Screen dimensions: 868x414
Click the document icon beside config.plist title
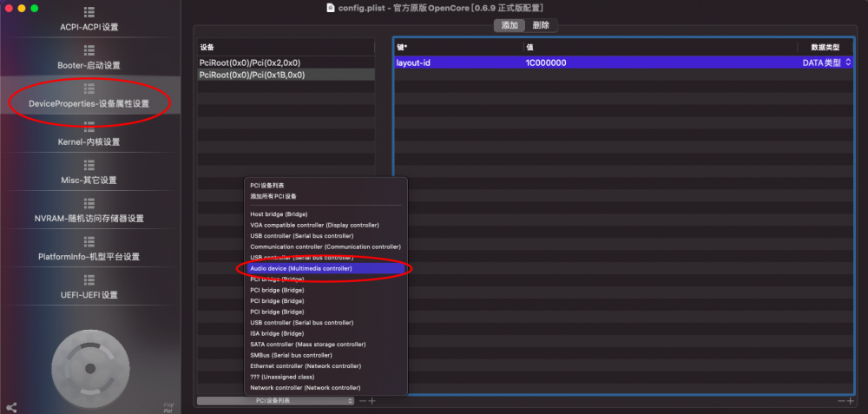pos(331,8)
